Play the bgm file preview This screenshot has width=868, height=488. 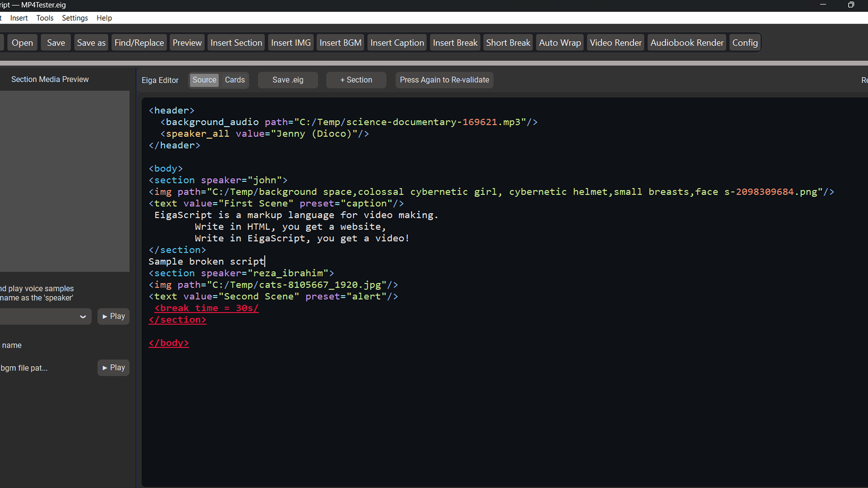pyautogui.click(x=113, y=367)
